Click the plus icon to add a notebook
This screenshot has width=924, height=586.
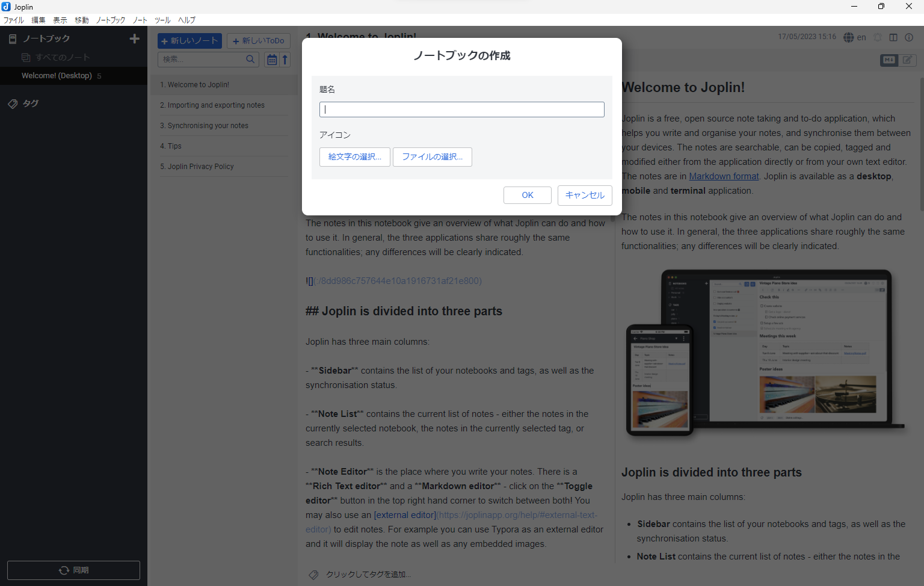134,39
